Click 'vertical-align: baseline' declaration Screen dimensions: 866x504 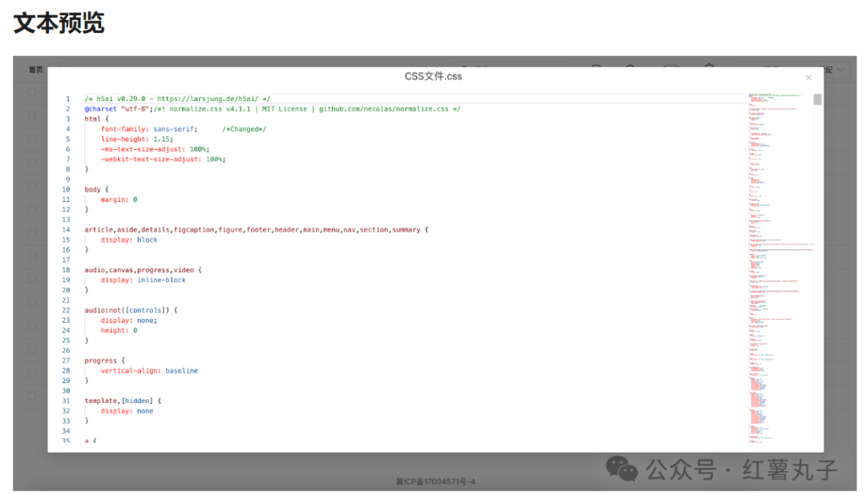click(149, 370)
